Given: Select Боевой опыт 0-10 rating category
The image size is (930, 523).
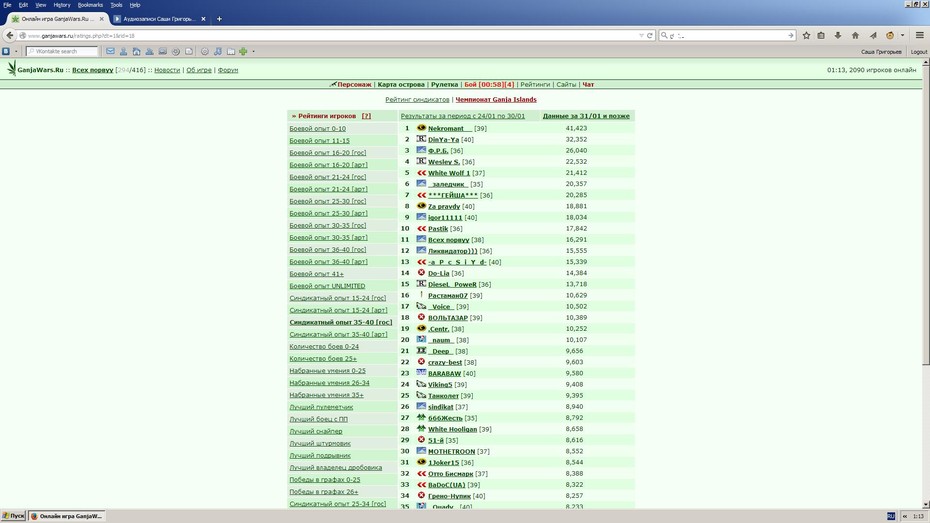Looking at the screenshot, I should pos(317,129).
